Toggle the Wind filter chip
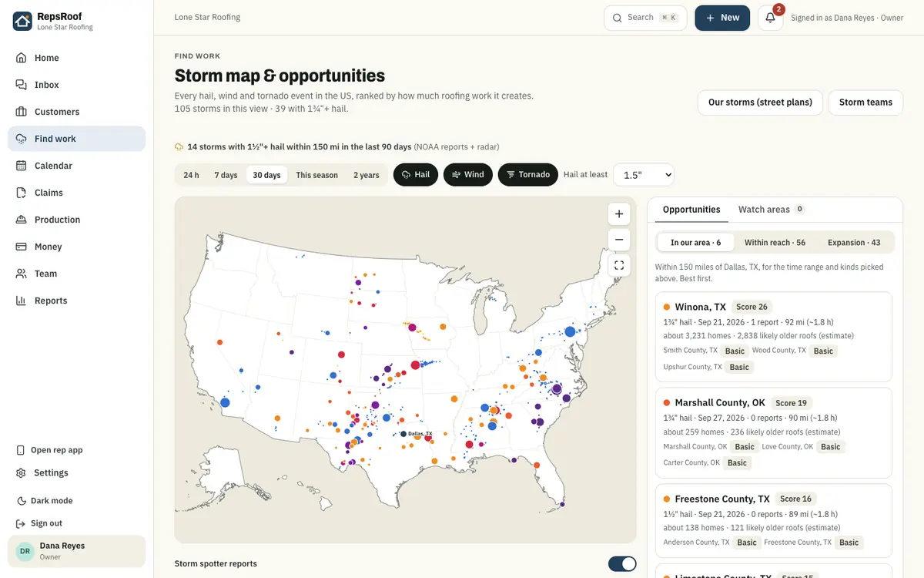The image size is (924, 578). pyautogui.click(x=467, y=175)
